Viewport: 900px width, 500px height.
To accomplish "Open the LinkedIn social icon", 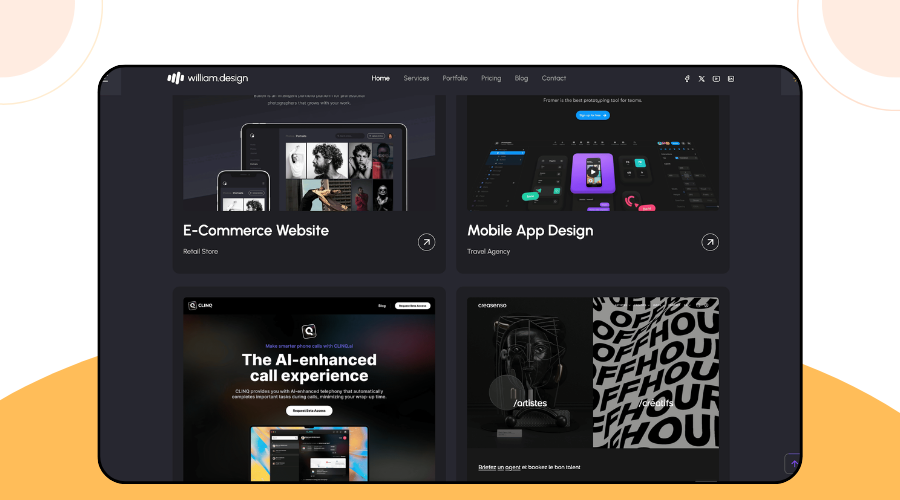I will (x=731, y=79).
